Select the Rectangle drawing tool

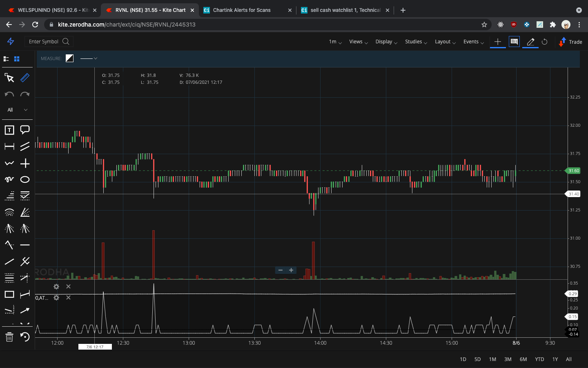pyautogui.click(x=9, y=294)
